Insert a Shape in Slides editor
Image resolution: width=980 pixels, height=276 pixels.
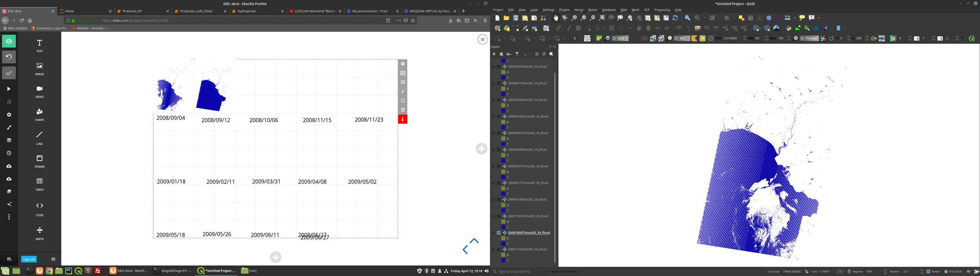pyautogui.click(x=40, y=115)
